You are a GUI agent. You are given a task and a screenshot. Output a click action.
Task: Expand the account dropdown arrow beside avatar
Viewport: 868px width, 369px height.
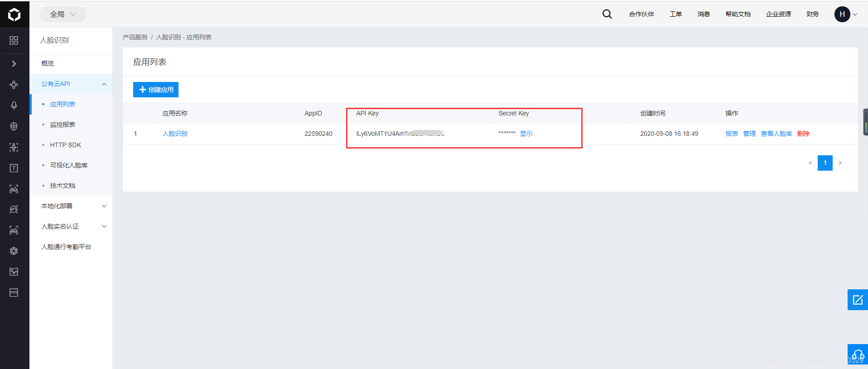[855, 14]
